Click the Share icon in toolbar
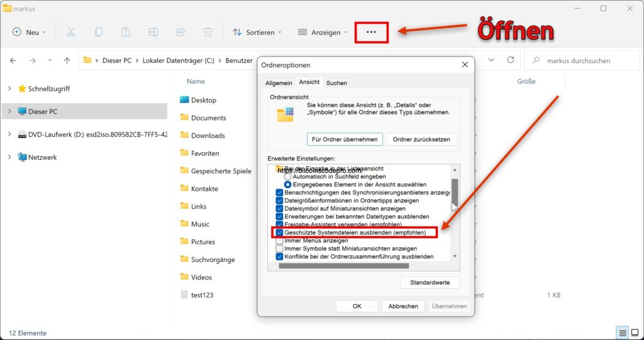Screen dimensions: 644x340 (x=180, y=32)
